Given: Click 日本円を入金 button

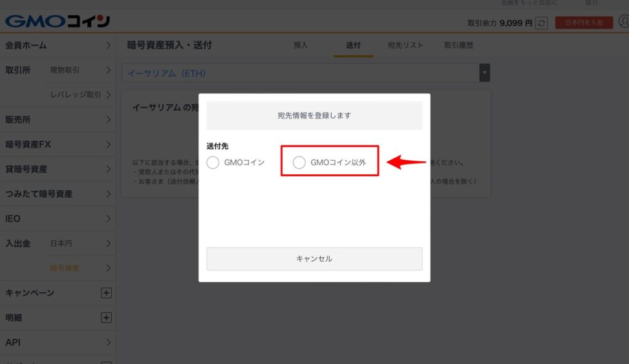Looking at the screenshot, I should coord(584,23).
